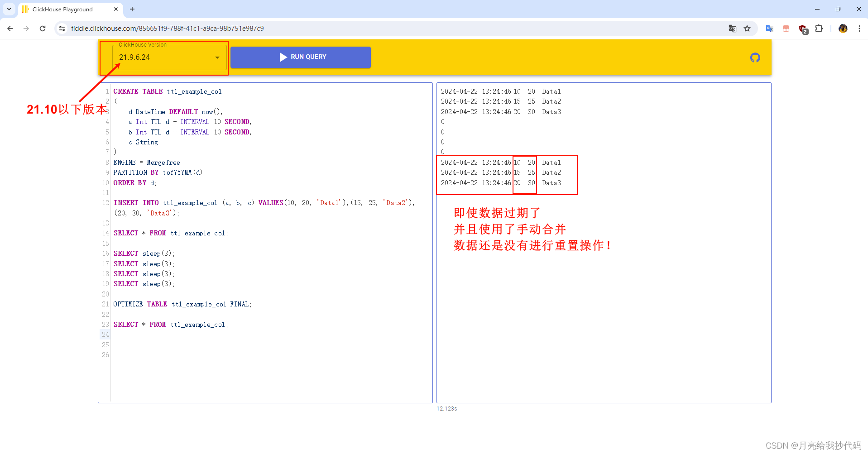
Task: Open the Chrome three-dot menu
Action: [x=859, y=29]
